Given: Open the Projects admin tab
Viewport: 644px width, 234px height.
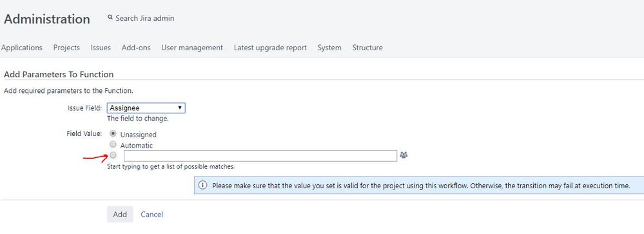Looking at the screenshot, I should pos(66,48).
